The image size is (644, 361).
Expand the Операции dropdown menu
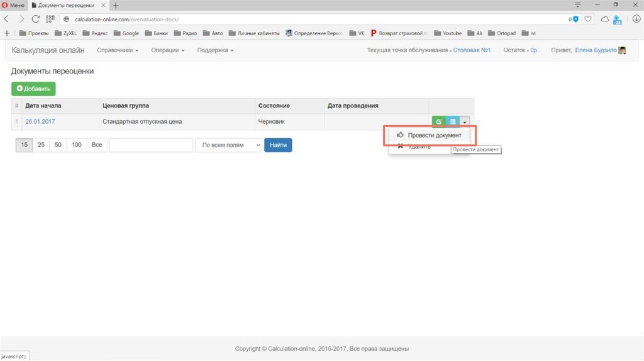coord(167,50)
